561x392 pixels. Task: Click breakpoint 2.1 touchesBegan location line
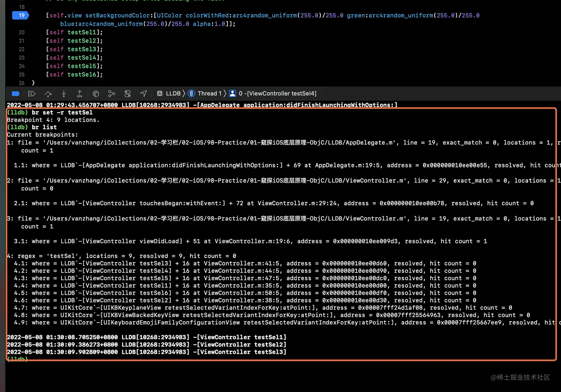[274, 203]
